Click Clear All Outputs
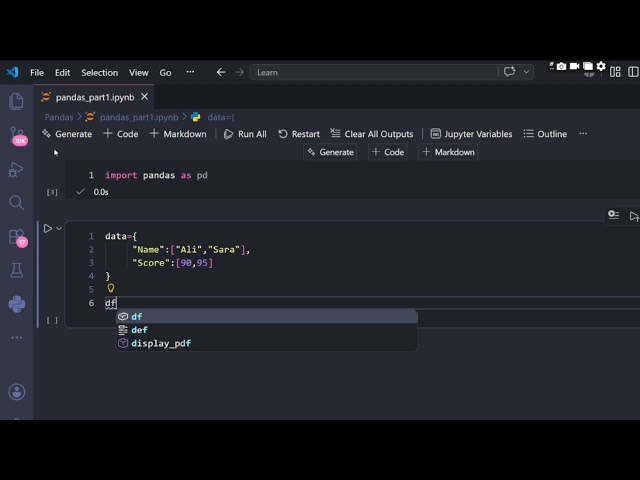The image size is (640, 480). 372,134
